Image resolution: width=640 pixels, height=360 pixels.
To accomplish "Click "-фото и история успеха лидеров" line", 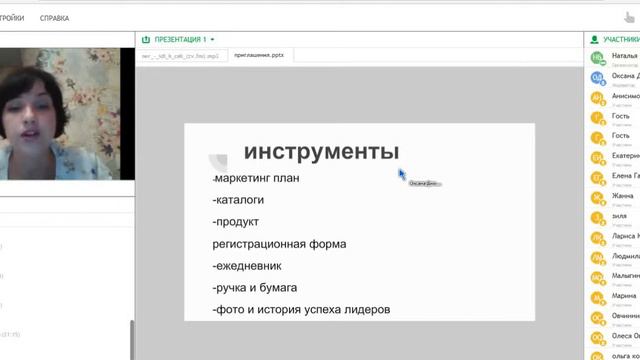I will (301, 310).
